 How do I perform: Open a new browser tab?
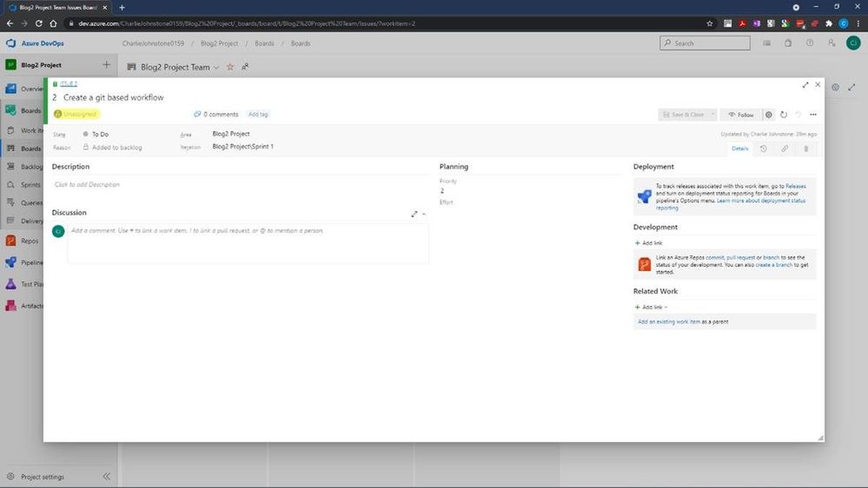122,7
